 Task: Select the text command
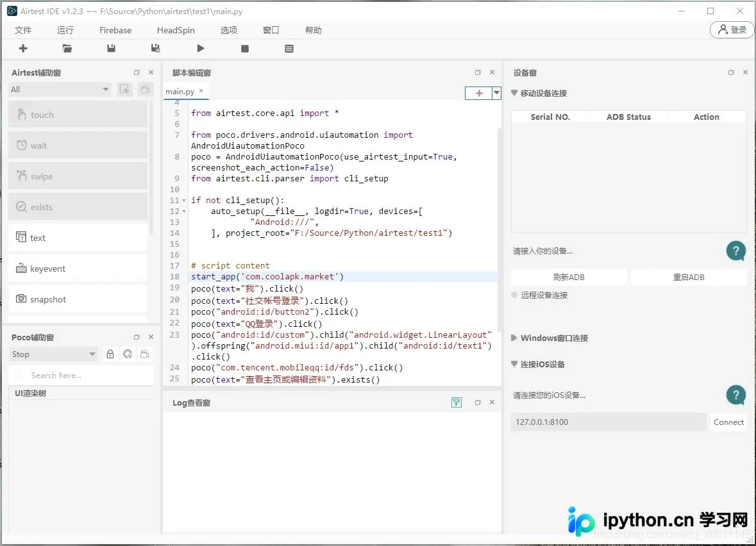tap(78, 238)
